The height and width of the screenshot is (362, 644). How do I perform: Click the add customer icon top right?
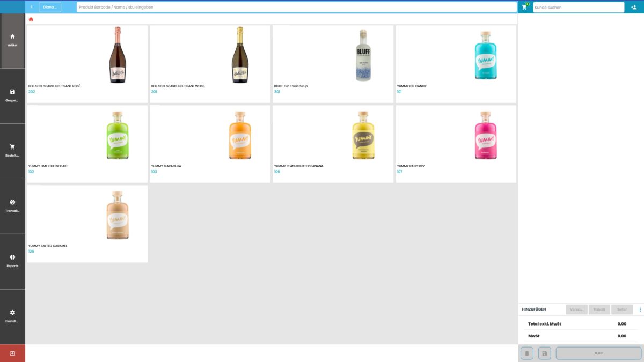pos(635,7)
